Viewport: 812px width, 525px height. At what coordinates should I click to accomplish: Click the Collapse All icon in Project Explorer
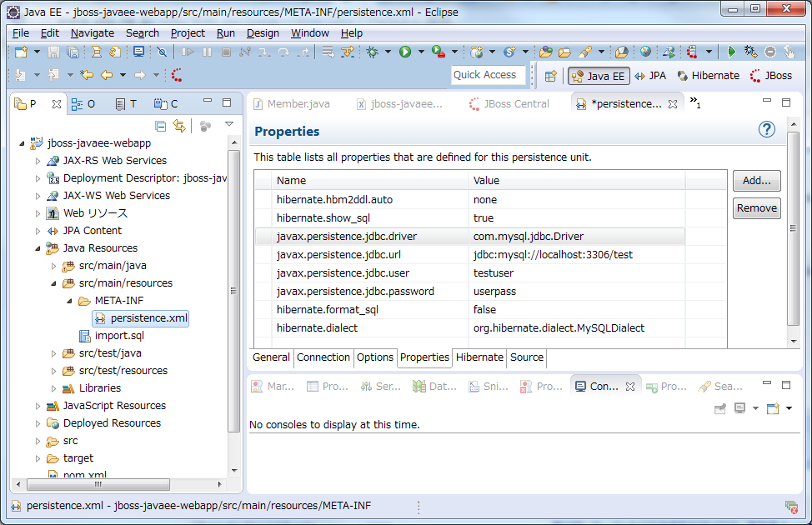(x=161, y=126)
